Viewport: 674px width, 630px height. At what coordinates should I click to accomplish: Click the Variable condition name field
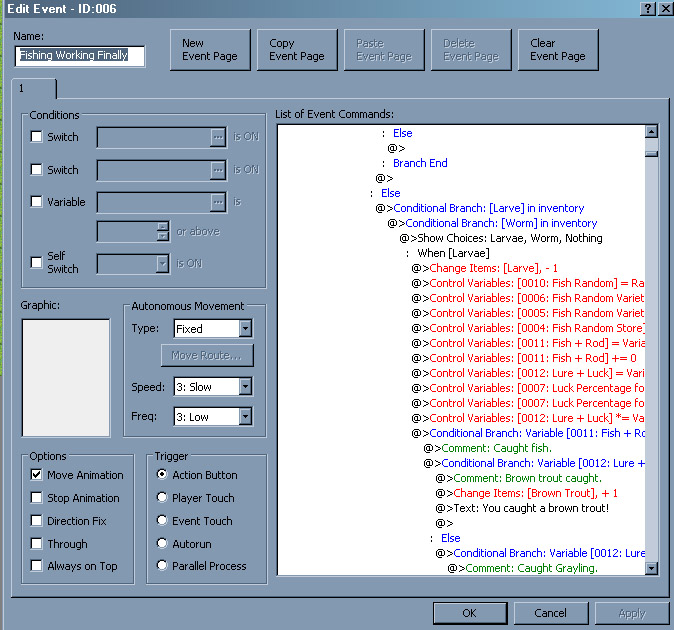pyautogui.click(x=154, y=202)
